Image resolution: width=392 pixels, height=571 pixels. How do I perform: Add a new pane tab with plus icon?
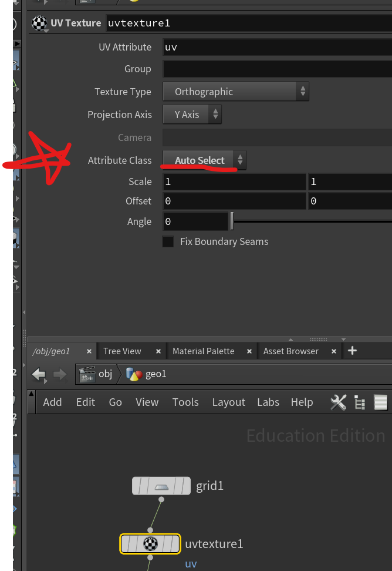point(352,351)
